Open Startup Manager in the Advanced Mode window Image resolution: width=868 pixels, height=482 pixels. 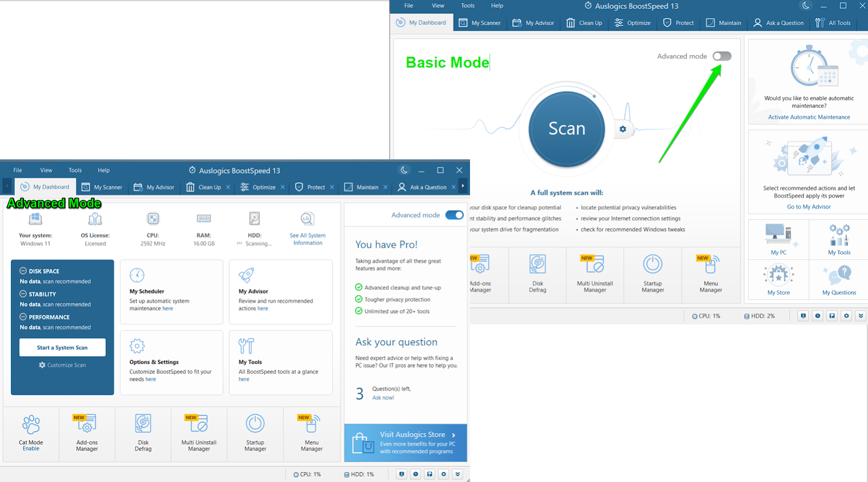[255, 434]
